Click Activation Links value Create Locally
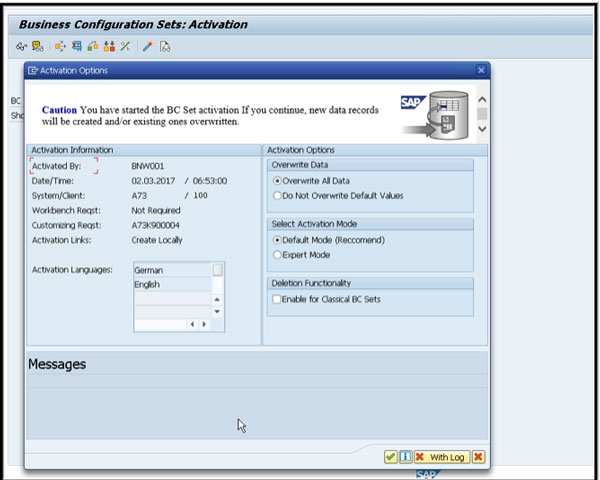Screen dimensions: 600x480 point(157,240)
